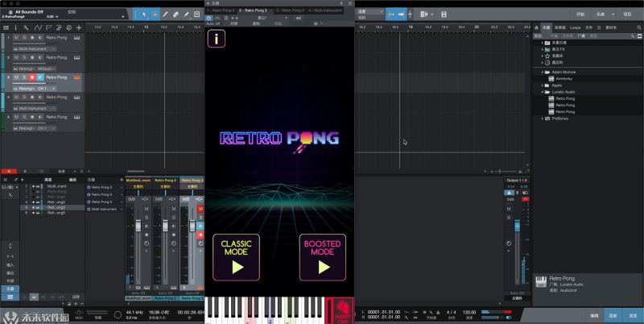The height and width of the screenshot is (324, 644).
Task: Adjust main Output 1+2 fader
Action: click(517, 226)
